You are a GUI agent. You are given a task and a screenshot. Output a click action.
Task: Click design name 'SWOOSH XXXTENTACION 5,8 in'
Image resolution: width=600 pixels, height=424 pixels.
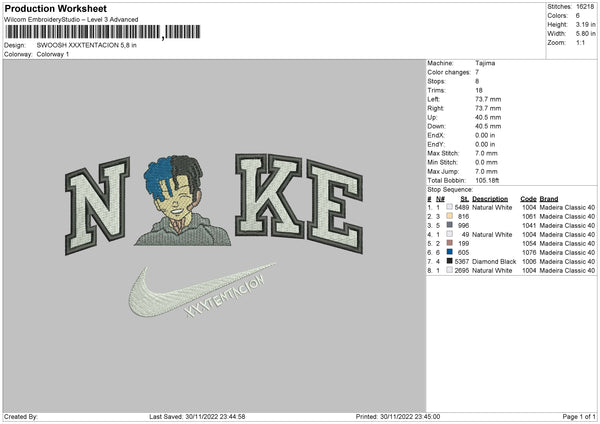click(x=86, y=45)
